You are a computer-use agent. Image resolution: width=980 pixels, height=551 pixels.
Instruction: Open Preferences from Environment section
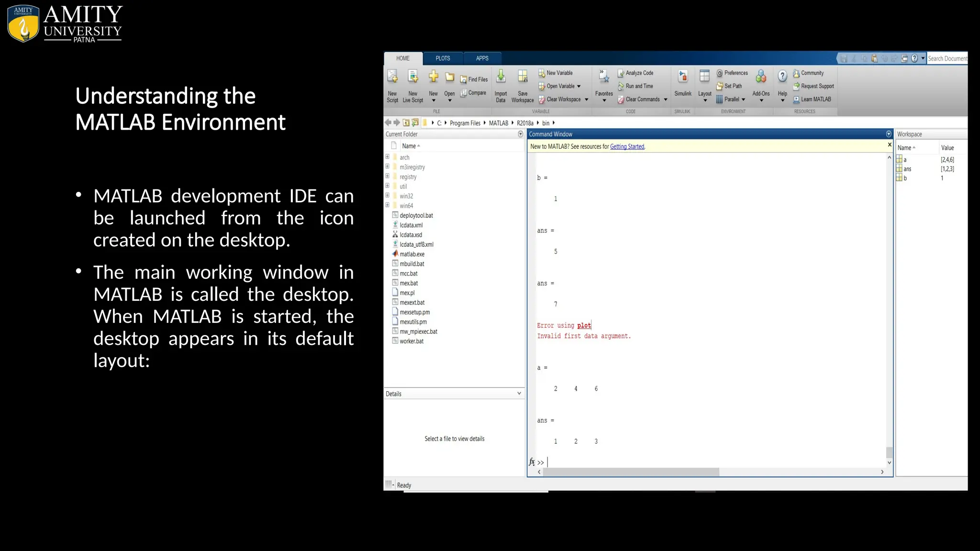click(x=732, y=73)
